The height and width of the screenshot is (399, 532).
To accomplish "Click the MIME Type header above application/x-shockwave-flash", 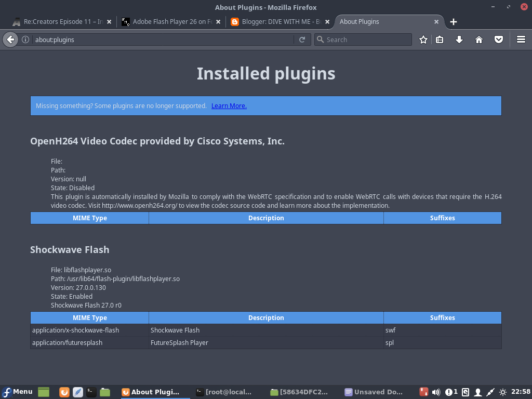I will [89, 318].
